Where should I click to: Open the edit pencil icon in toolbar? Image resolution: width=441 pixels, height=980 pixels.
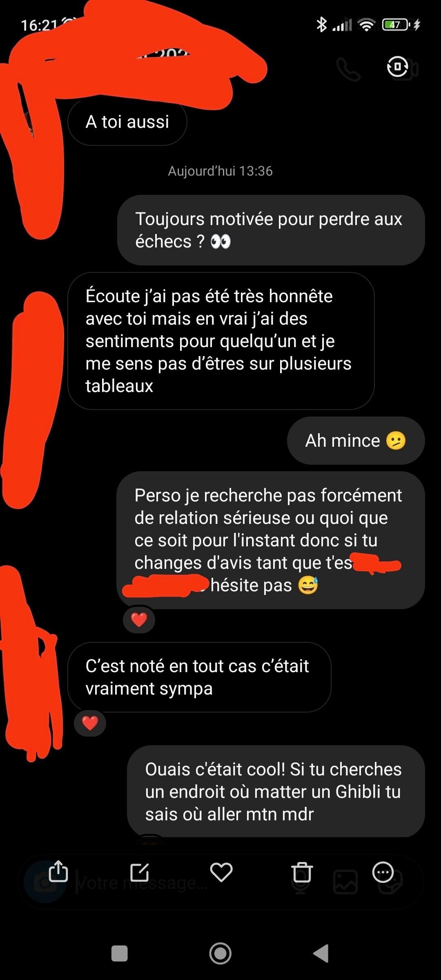140,873
